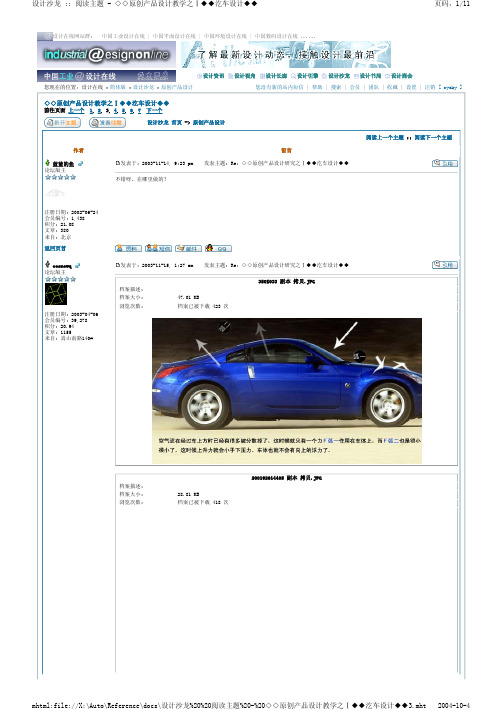Click the quote icon on second post

pos(444,265)
